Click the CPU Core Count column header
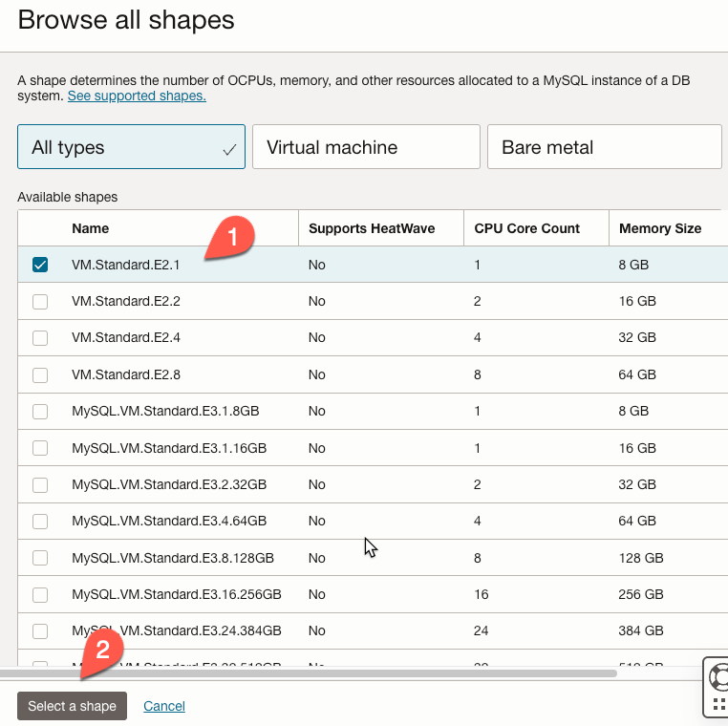 click(527, 228)
